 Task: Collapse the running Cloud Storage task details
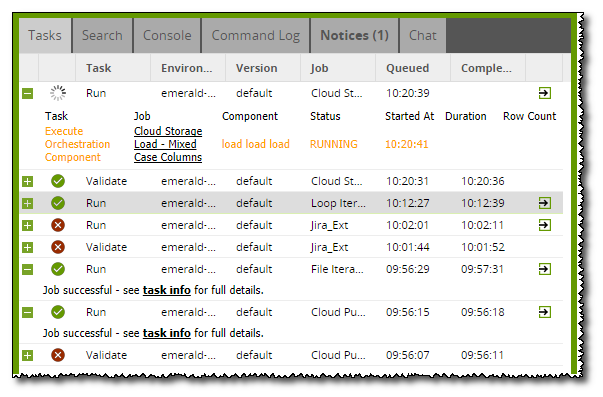point(27,93)
